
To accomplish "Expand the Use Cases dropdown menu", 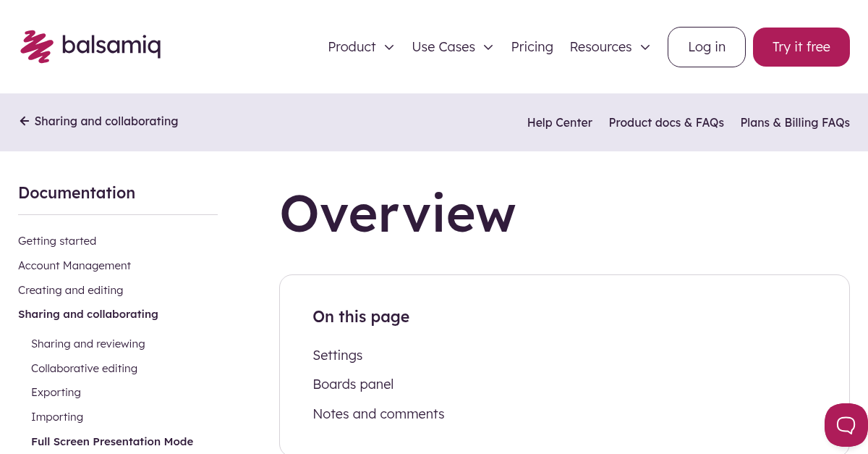I will (453, 47).
